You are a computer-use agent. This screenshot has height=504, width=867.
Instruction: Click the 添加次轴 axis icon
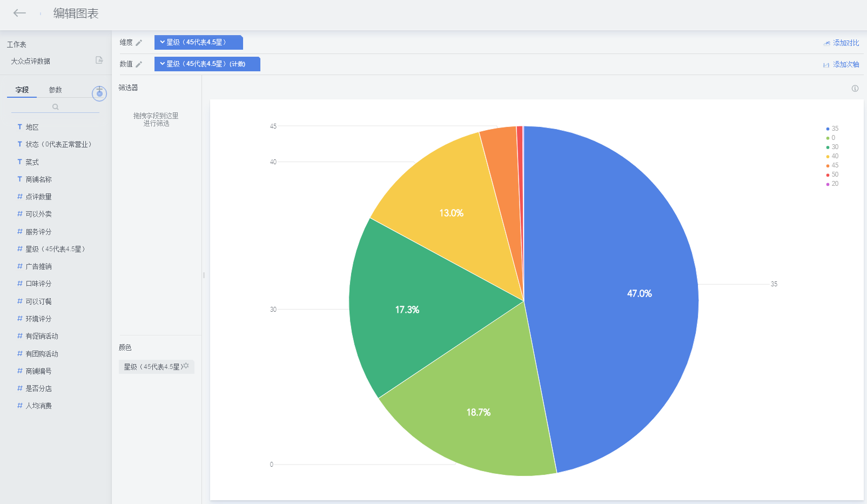[x=826, y=65]
